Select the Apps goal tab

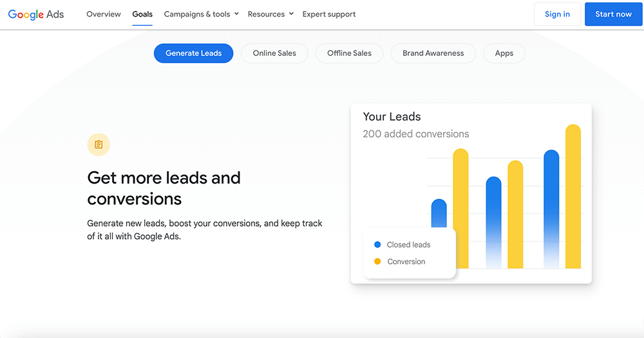tap(504, 53)
